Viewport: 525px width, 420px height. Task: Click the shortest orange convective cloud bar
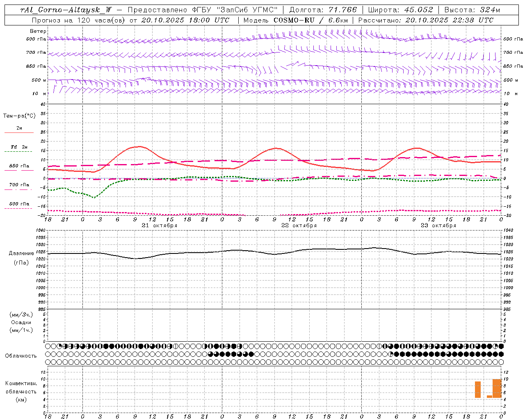click(x=489, y=396)
